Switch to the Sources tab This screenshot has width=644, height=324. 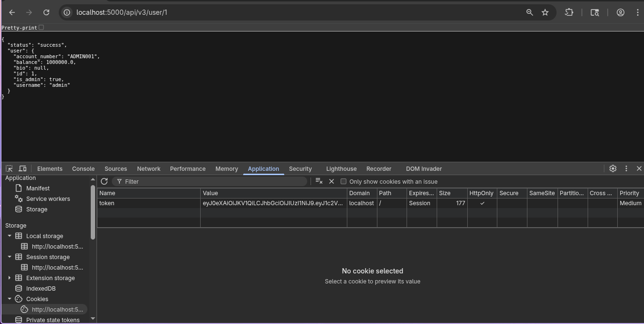click(116, 169)
